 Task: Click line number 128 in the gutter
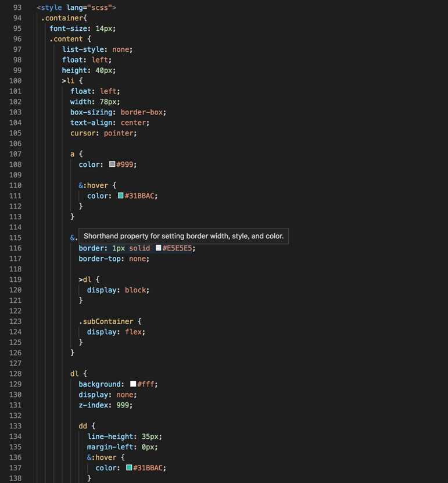tap(15, 374)
